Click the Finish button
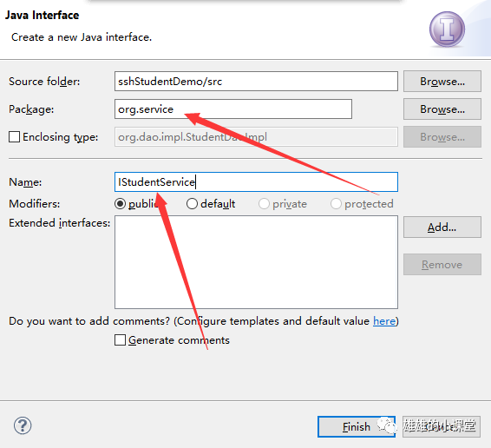Viewport: 491px width, 448px height. click(x=357, y=426)
